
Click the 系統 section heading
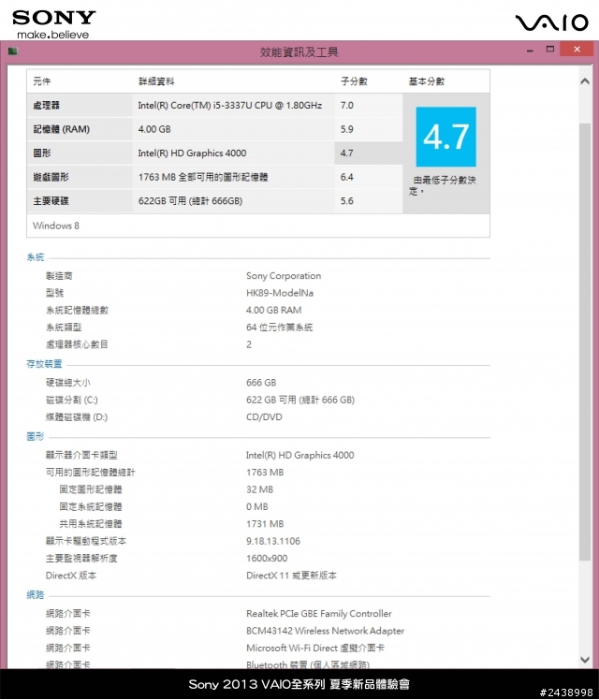36,257
